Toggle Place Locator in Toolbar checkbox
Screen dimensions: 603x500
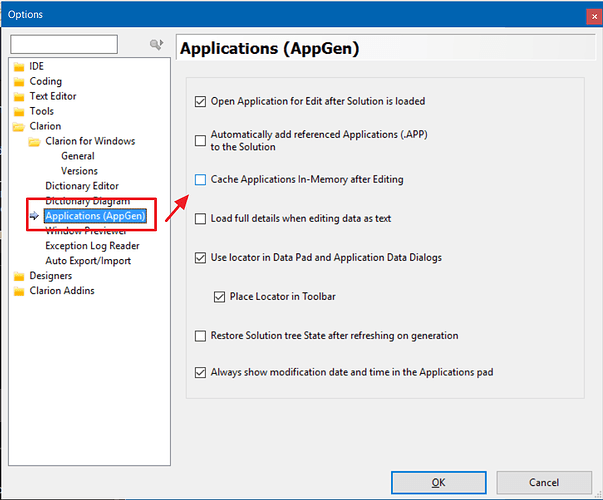coord(220,297)
